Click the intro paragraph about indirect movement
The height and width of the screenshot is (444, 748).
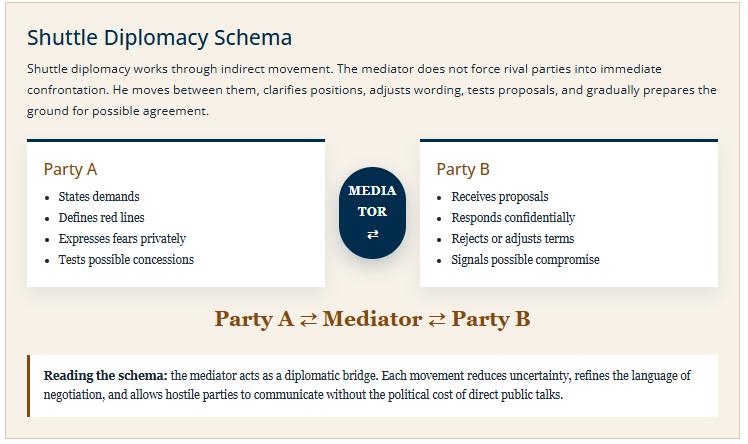372,90
